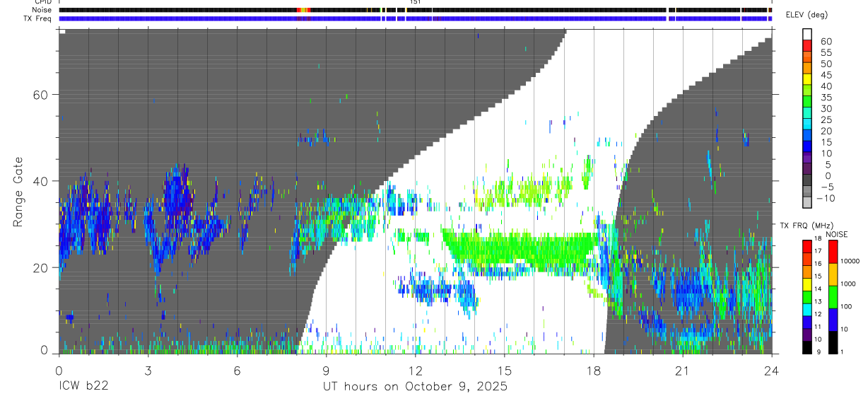The width and height of the screenshot is (868, 401).
Task: Click the '25' label on the ELEV color bar
Action: (826, 120)
